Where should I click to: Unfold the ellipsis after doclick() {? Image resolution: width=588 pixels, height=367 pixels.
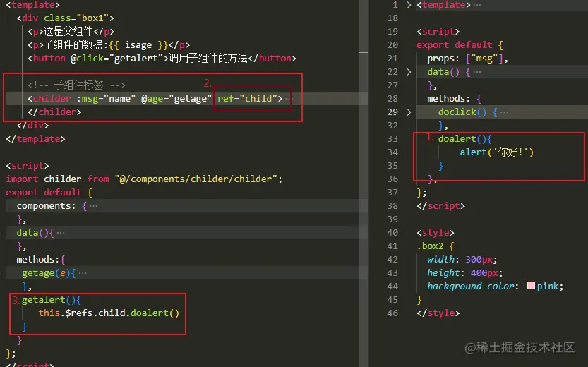pos(505,112)
